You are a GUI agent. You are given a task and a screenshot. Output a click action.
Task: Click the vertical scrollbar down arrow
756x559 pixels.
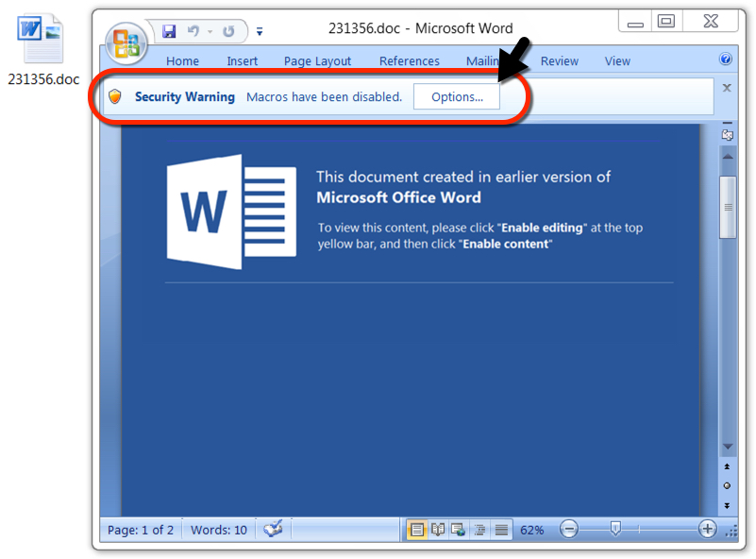728,447
